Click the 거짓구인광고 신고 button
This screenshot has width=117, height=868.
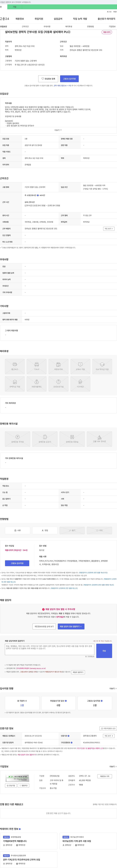click(x=108, y=728)
